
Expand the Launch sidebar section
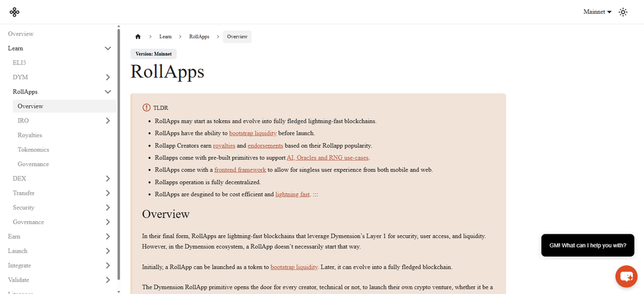[108, 251]
